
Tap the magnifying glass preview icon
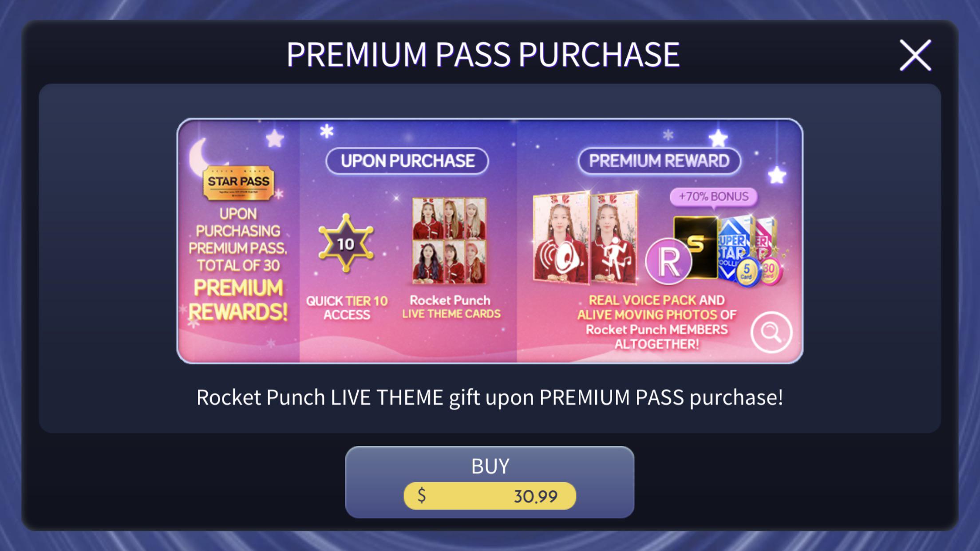point(771,332)
